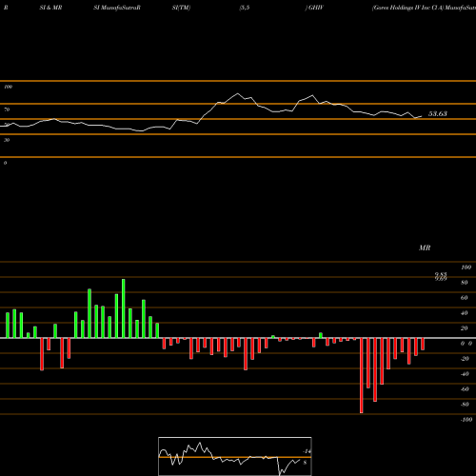Click the RSI axis label 70
This screenshot has width=476, height=476.
7,109
